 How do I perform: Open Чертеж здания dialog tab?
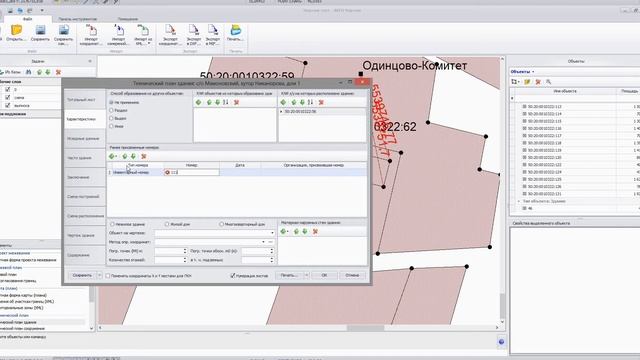(x=85, y=236)
